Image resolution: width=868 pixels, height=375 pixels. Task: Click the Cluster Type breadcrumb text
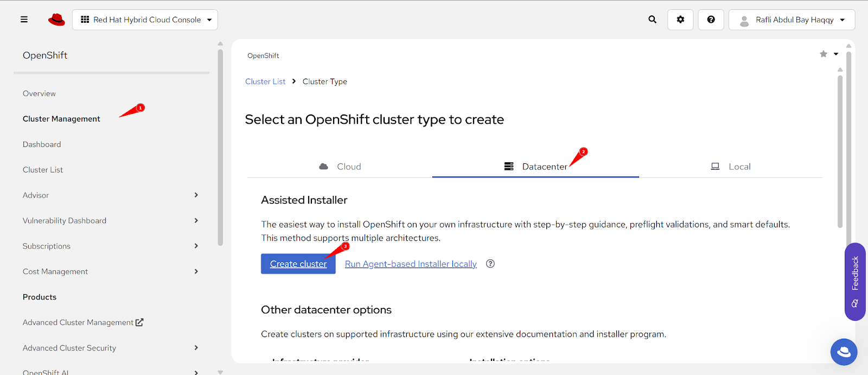(x=325, y=81)
